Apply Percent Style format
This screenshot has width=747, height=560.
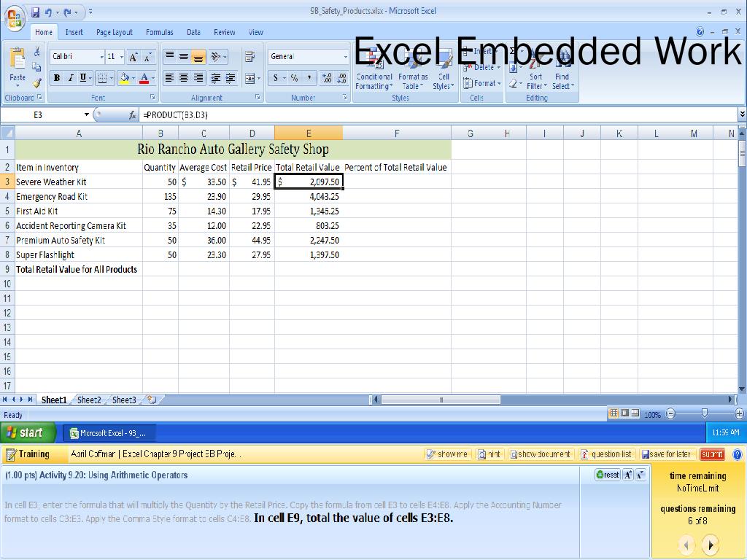point(295,77)
